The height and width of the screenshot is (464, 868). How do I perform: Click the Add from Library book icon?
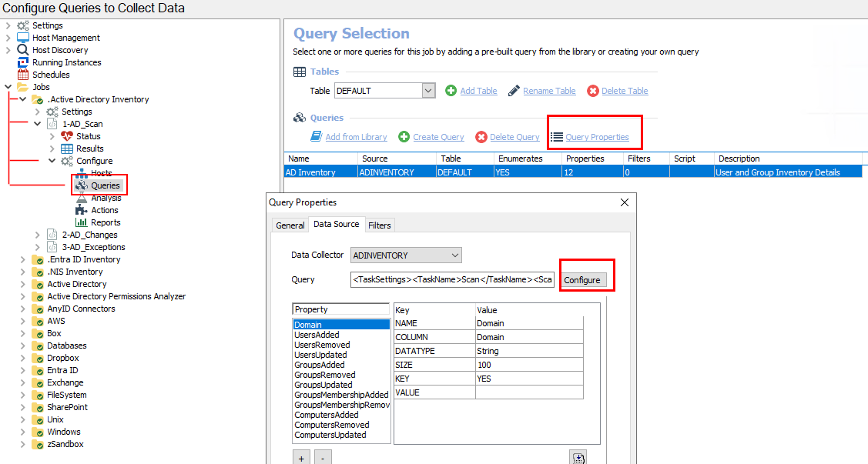click(x=316, y=137)
